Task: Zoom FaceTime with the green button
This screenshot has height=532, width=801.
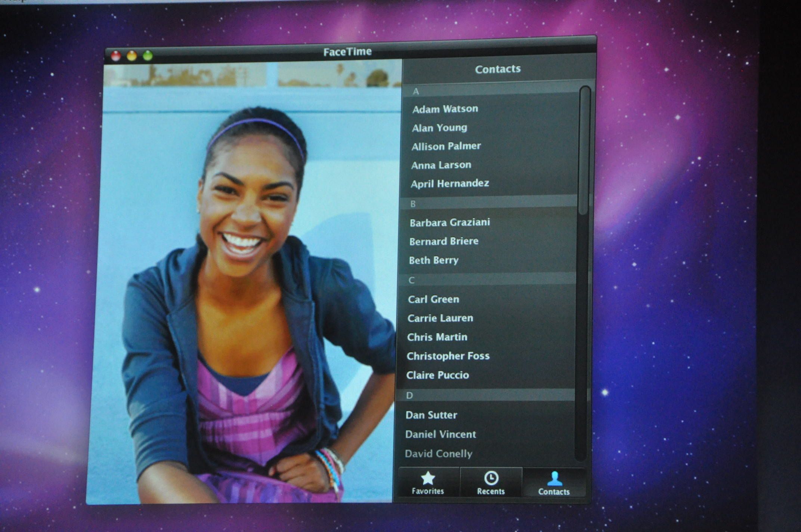Action: coord(148,56)
